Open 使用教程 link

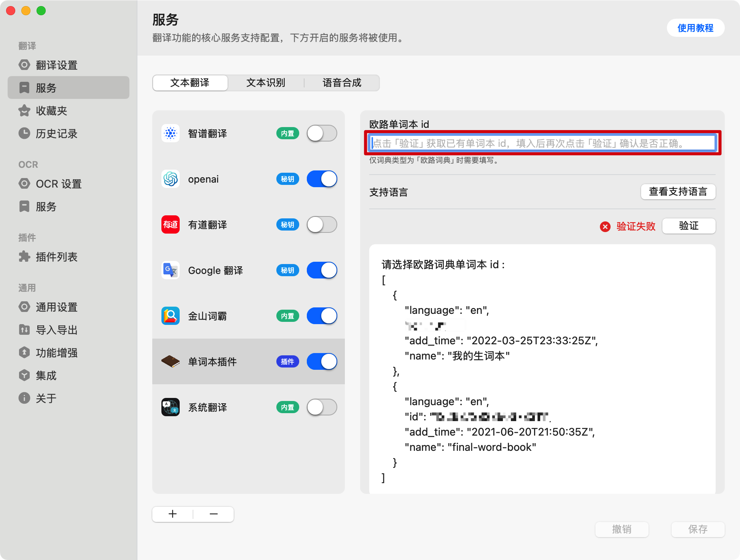(x=695, y=28)
